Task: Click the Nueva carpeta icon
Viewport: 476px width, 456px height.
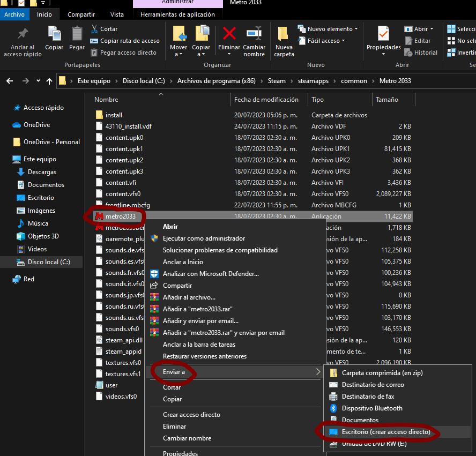Action: coord(283,33)
